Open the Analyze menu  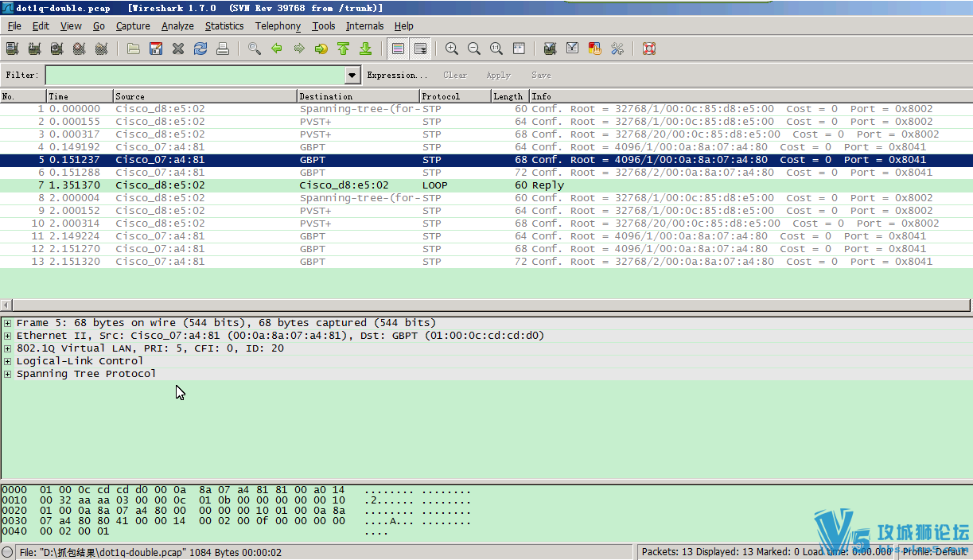[x=177, y=26]
